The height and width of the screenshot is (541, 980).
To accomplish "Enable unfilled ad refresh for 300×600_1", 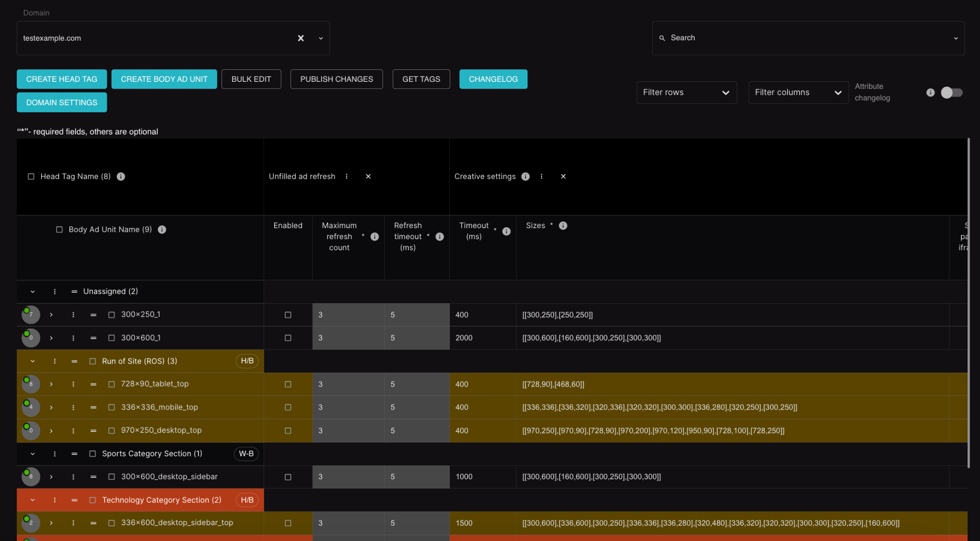I will click(x=288, y=338).
